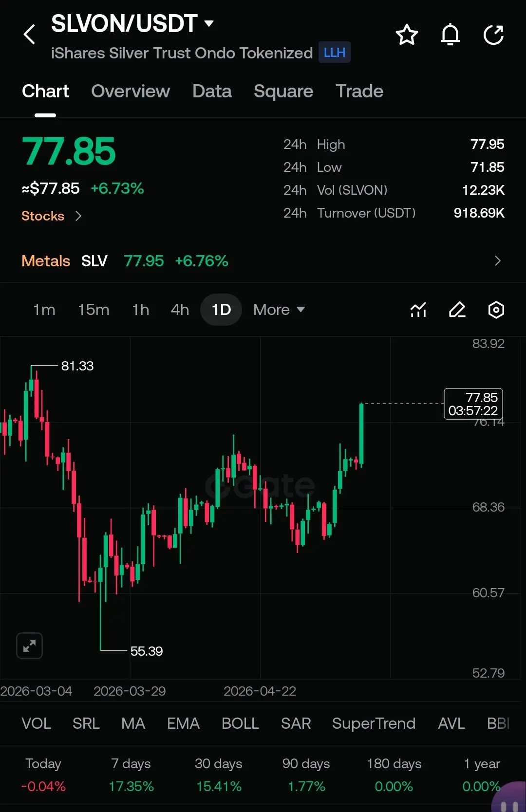The height and width of the screenshot is (812, 526).
Task: Expand the Metals SLV row arrow
Action: 497,261
